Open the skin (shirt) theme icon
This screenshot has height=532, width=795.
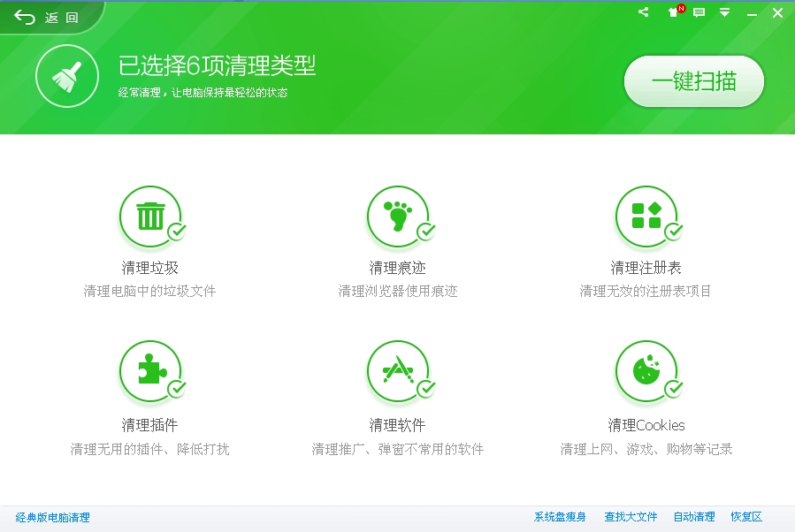coord(674,12)
